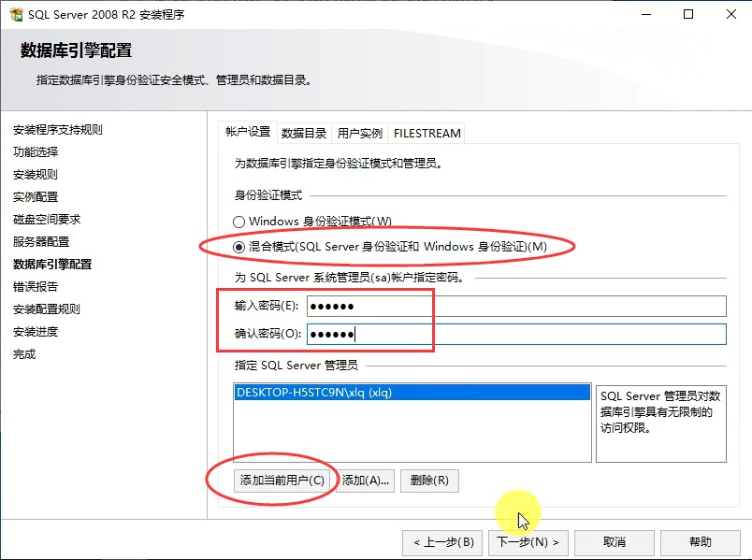Close the SQL Server installer window
This screenshot has height=560, width=752.
pos(730,14)
